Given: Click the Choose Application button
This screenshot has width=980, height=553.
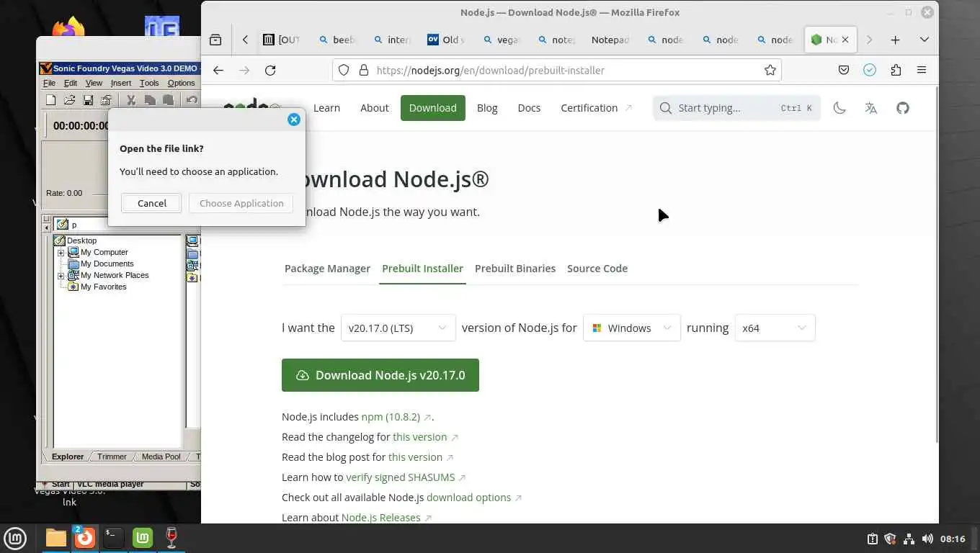Looking at the screenshot, I should pos(241,203).
